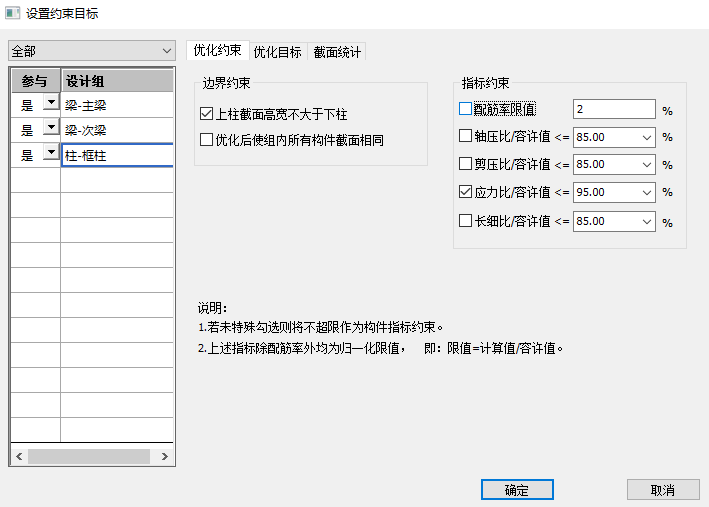Screen dimensions: 709x507
Task: Enable the 剪压比/容许值 checkbox
Action: [465, 164]
